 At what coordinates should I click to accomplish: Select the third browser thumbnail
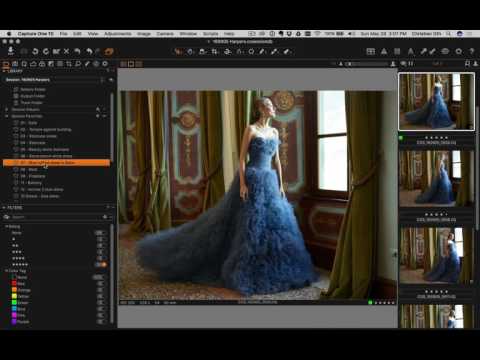(x=436, y=256)
